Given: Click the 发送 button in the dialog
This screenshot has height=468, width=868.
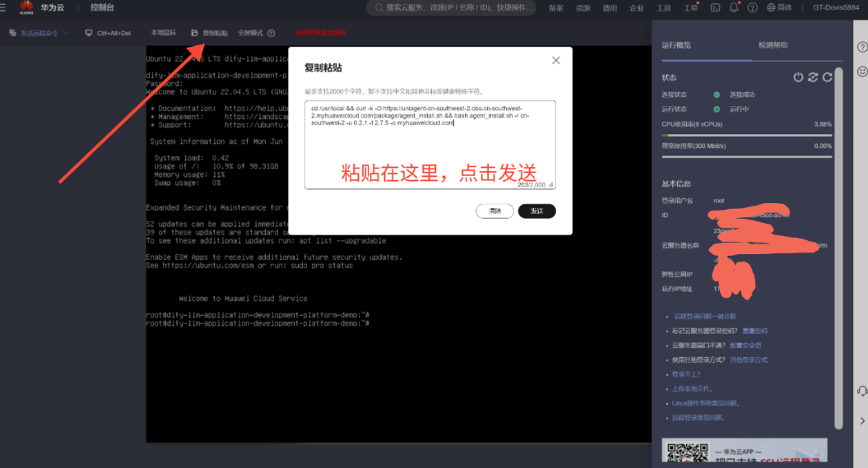Looking at the screenshot, I should click(536, 211).
